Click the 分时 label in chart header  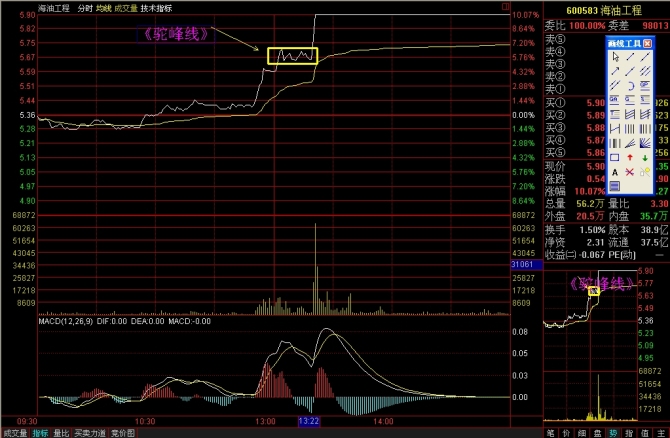pos(85,8)
